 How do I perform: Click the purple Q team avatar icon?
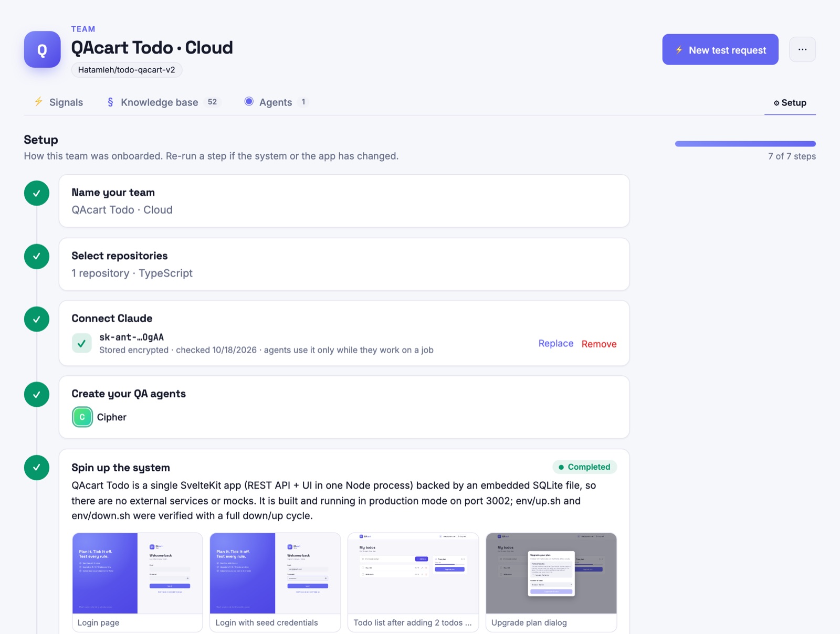click(42, 49)
